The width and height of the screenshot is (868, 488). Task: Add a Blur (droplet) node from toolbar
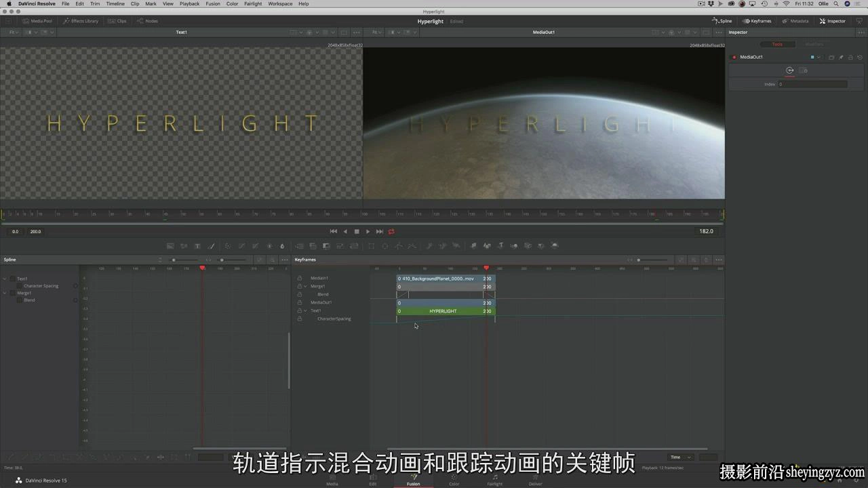pyautogui.click(x=283, y=246)
